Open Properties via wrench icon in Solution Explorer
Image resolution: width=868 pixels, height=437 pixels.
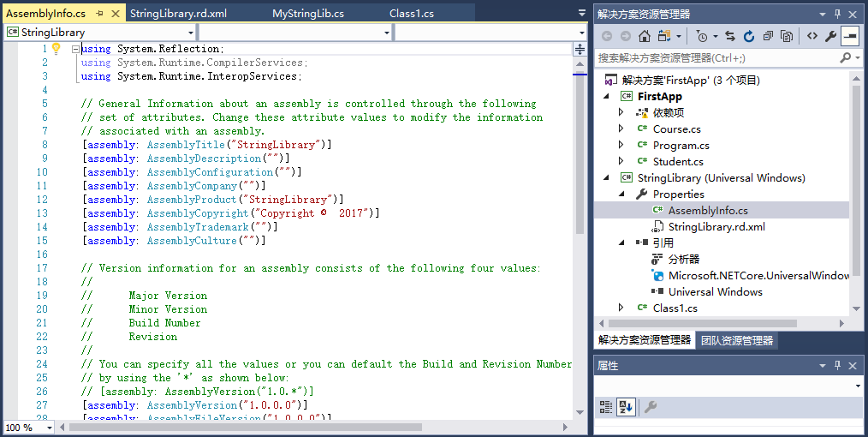point(830,36)
